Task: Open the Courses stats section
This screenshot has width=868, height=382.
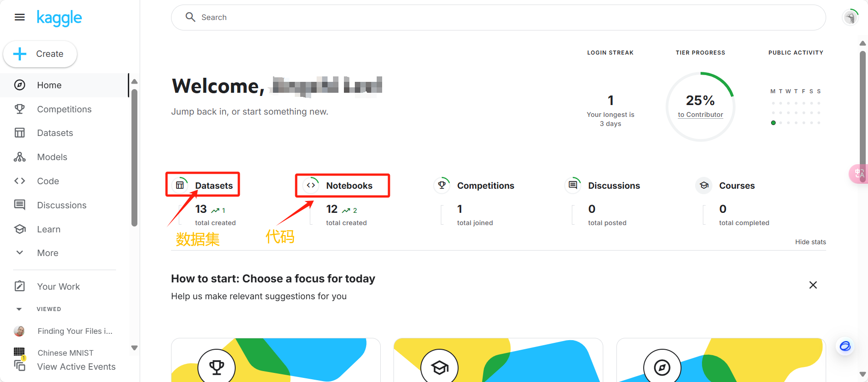Action: point(704,185)
